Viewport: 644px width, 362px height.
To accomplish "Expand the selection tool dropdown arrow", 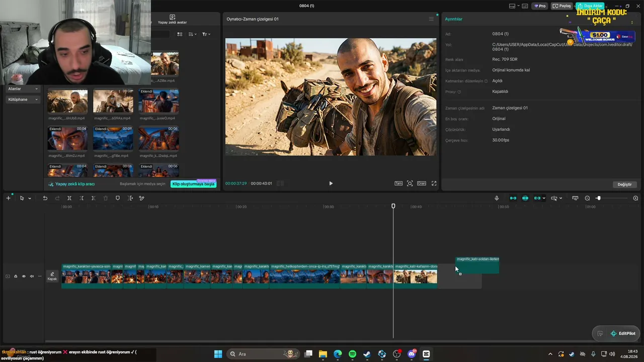I will coord(30,199).
